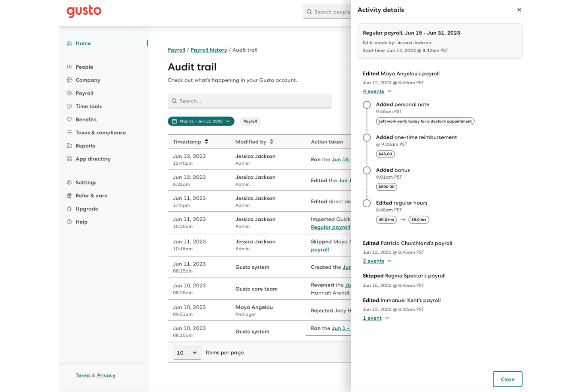Click the Settings gear icon
This screenshot has height=392, width=588.
coord(69,183)
